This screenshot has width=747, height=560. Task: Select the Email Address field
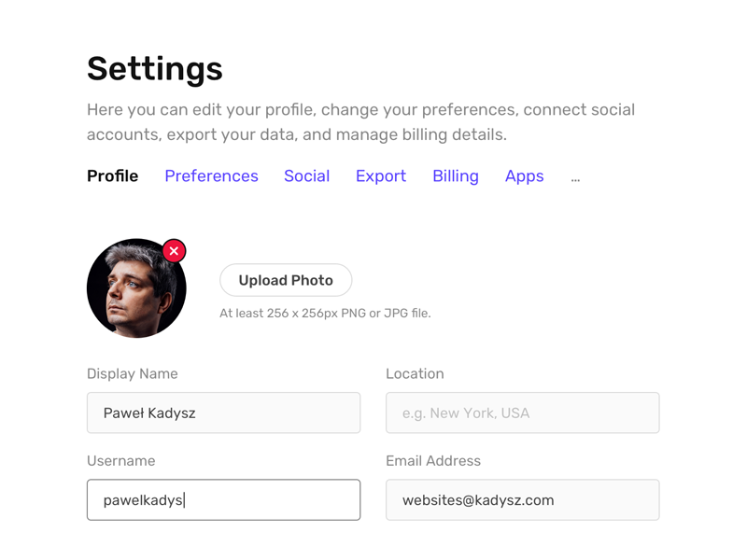tap(522, 499)
